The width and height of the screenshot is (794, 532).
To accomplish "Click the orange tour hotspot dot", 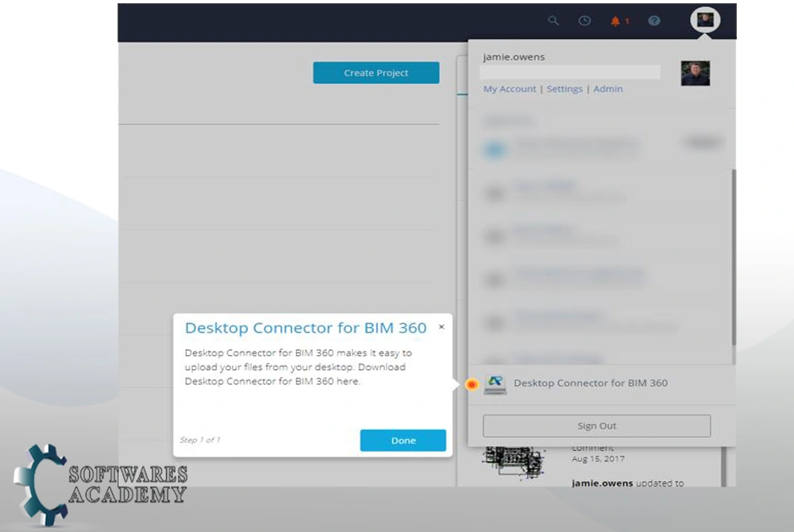I will [472, 384].
